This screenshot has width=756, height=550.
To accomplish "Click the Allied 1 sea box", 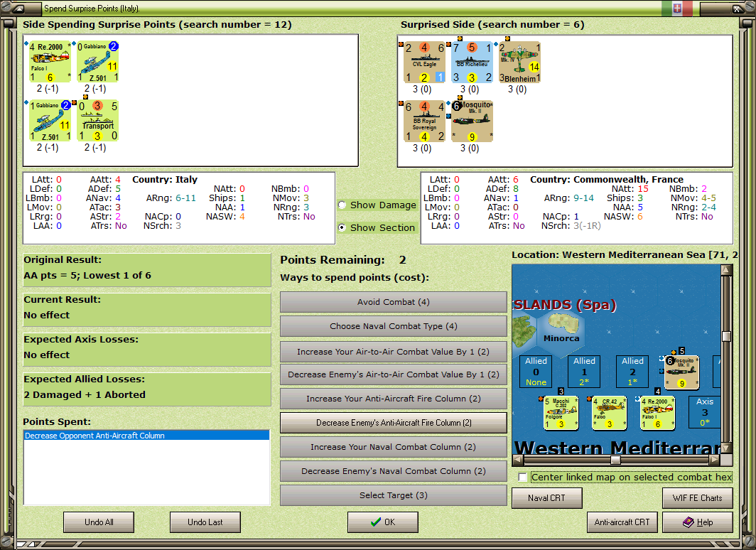I will [584, 372].
